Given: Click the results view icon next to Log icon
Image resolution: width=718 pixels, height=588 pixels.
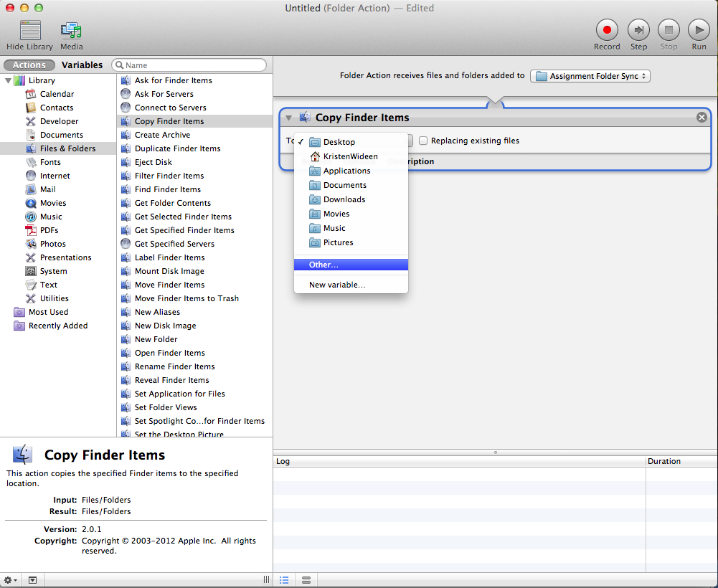Looking at the screenshot, I should [306, 579].
